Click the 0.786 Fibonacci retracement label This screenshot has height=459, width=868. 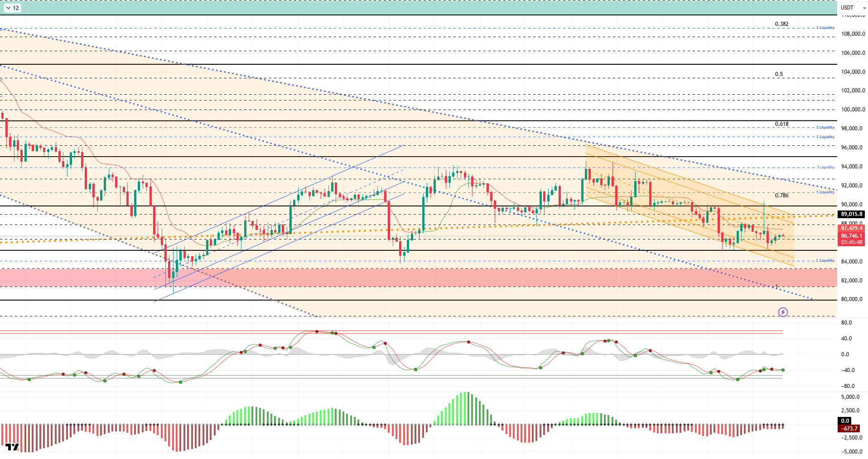pos(781,196)
